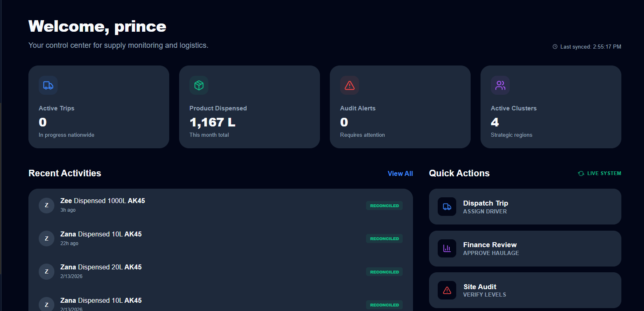Open the Site Audit quick action

click(x=525, y=290)
